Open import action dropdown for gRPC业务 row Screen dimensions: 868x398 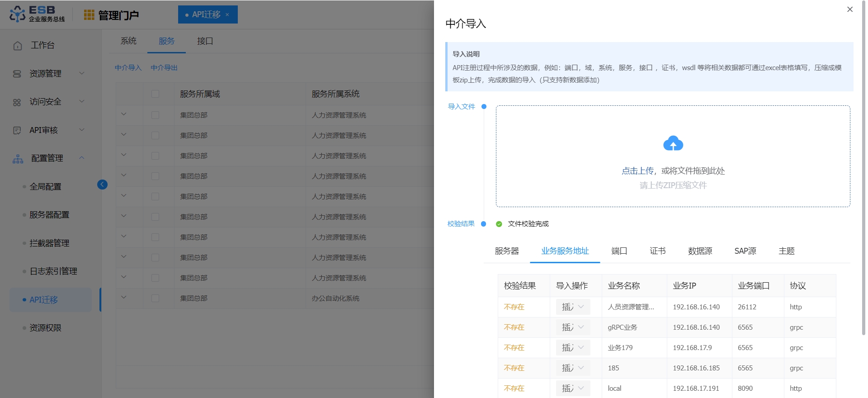[x=573, y=327]
